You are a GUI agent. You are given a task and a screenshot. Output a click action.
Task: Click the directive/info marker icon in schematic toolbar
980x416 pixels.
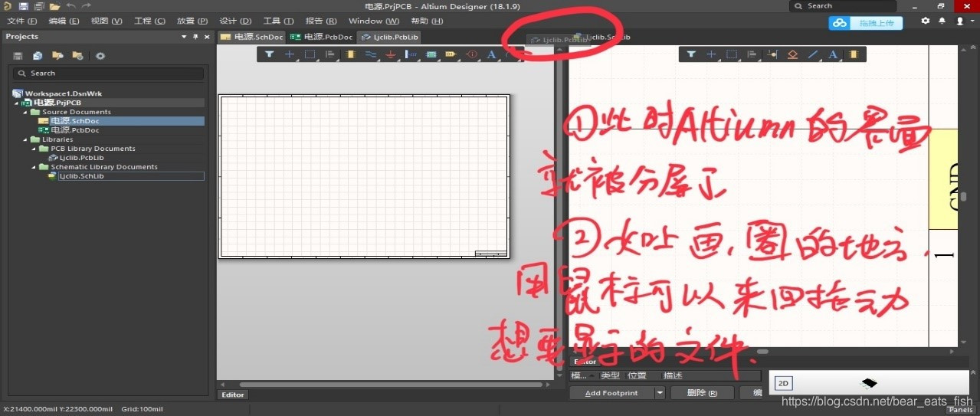click(471, 54)
